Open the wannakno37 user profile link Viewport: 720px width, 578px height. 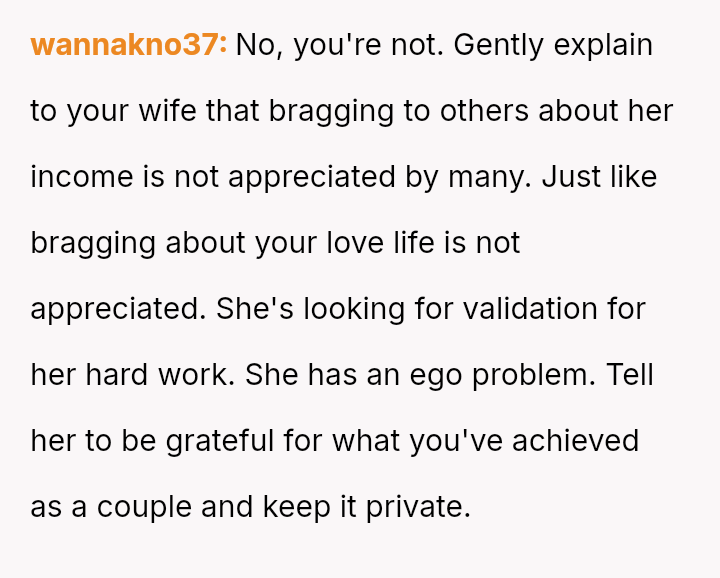coord(129,45)
